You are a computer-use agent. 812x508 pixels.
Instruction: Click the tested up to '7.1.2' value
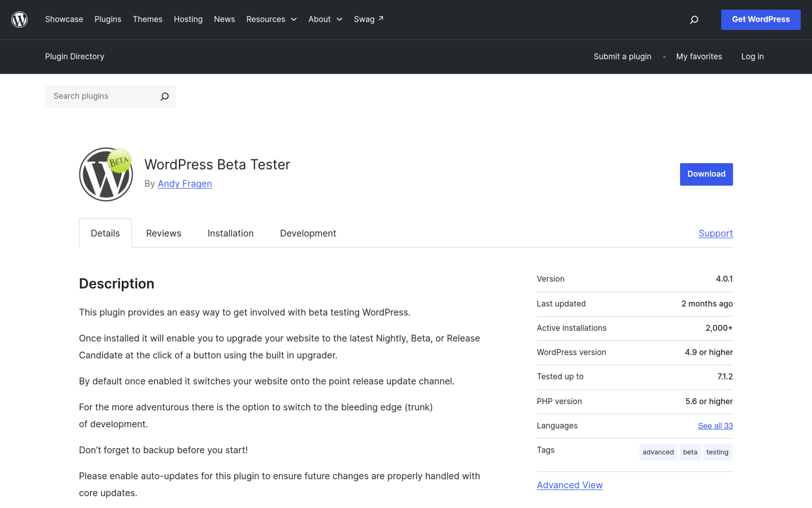(725, 376)
